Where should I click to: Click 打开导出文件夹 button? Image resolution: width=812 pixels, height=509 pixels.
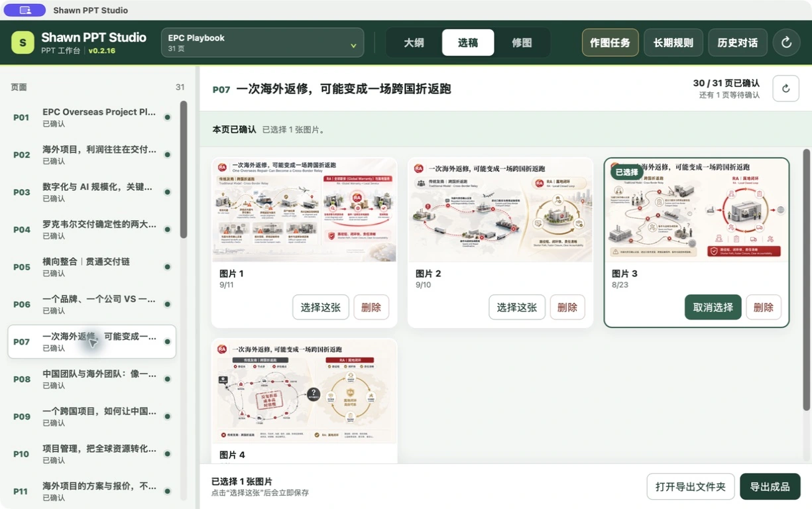click(x=691, y=486)
